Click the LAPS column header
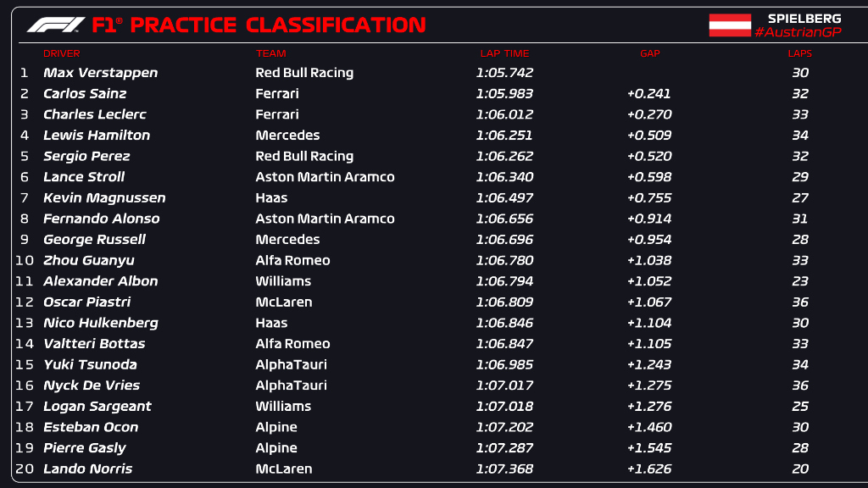 click(x=800, y=53)
